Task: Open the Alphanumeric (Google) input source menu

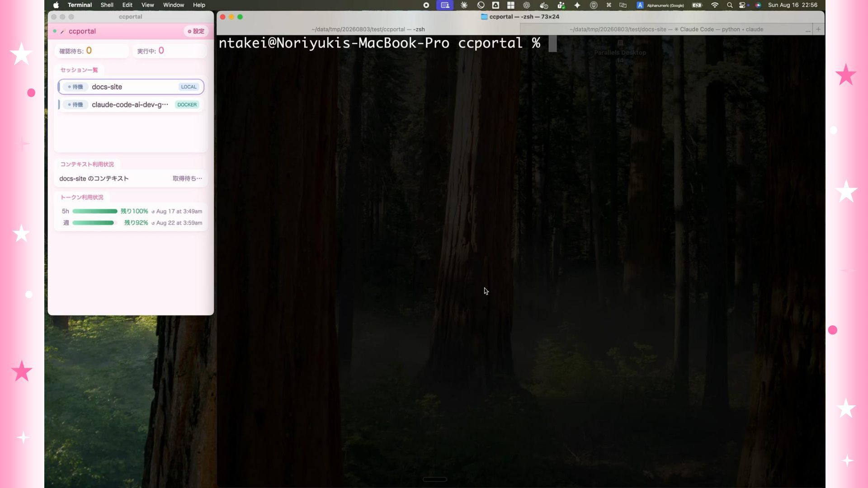Action: 660,5
